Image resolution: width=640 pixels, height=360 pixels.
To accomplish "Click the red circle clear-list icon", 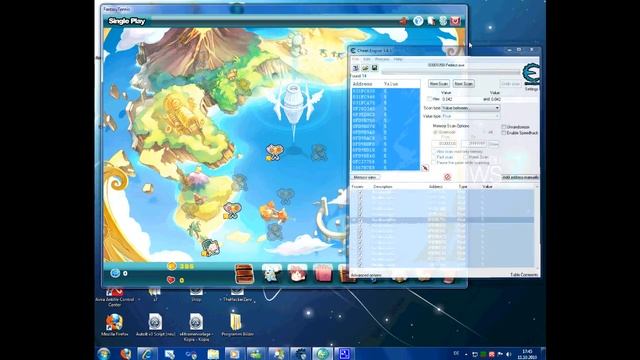I will click(447, 177).
